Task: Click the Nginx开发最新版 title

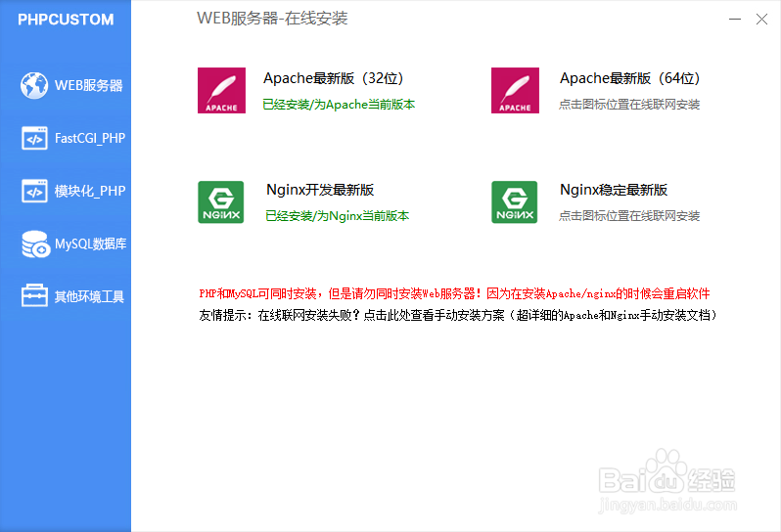Action: pos(320,190)
